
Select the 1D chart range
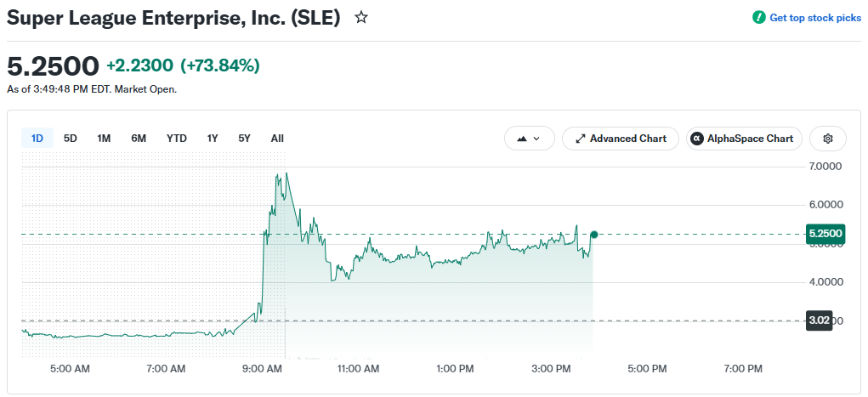37,139
